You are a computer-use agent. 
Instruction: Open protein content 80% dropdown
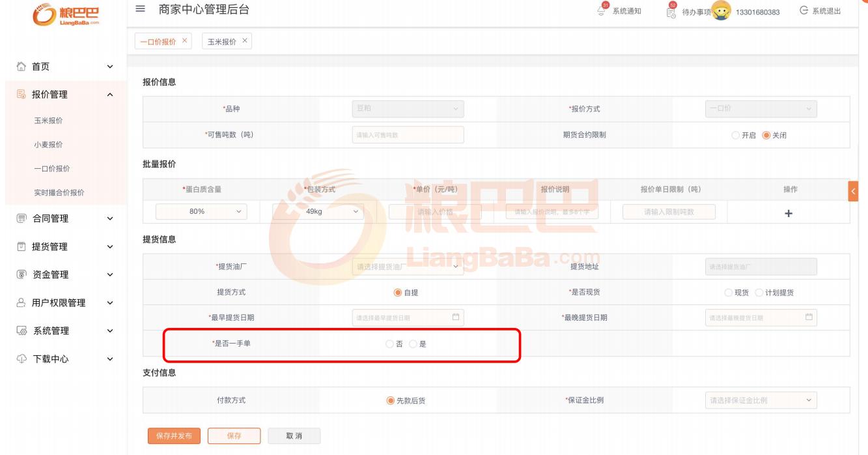(202, 212)
